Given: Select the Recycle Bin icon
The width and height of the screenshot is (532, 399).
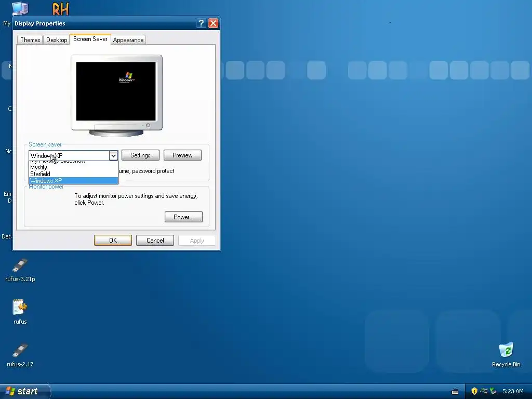Looking at the screenshot, I should coord(506,355).
